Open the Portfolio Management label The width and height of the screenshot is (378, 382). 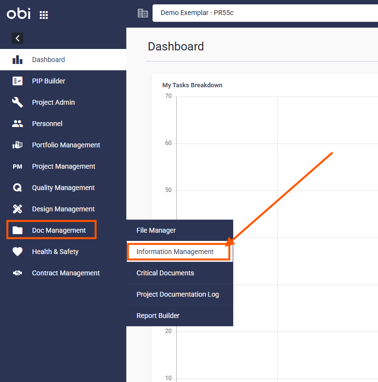tap(66, 145)
